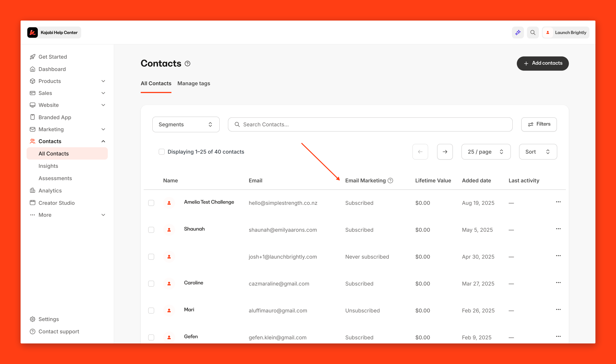Tick the checkbox for Mari
Image resolution: width=616 pixels, height=364 pixels.
click(x=151, y=311)
